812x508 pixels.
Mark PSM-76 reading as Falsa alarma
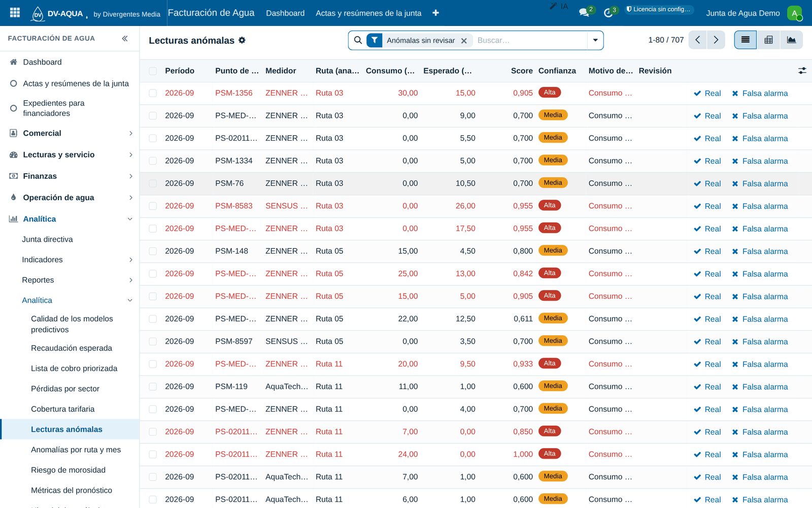(760, 184)
